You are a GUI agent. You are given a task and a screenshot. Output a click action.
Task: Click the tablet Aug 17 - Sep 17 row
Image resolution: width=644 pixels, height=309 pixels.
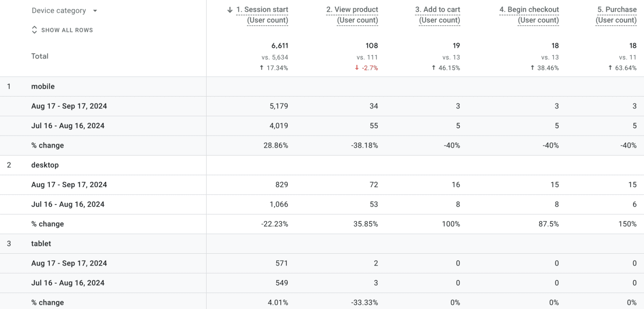69,263
